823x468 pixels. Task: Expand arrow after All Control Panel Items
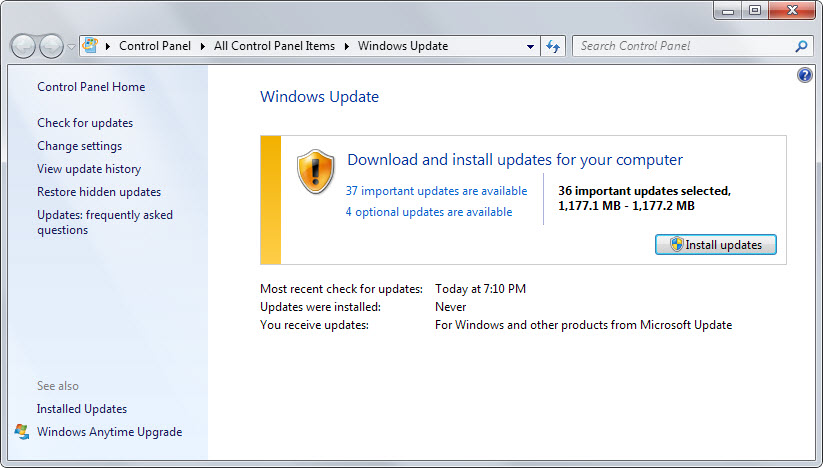point(346,46)
